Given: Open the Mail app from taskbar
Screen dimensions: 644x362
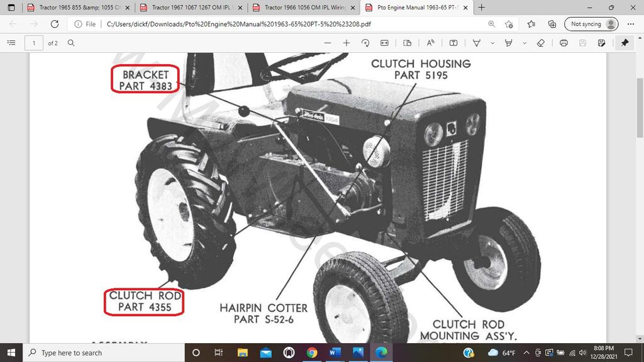Looking at the screenshot, I should (266, 353).
